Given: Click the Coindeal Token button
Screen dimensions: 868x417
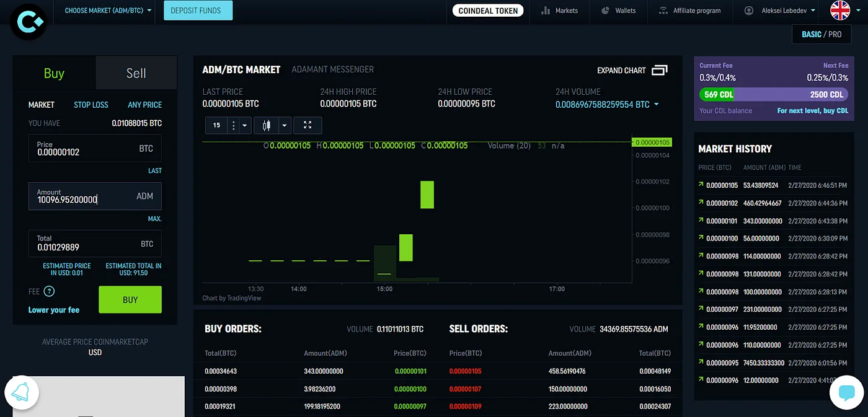Looking at the screenshot, I should [x=488, y=11].
